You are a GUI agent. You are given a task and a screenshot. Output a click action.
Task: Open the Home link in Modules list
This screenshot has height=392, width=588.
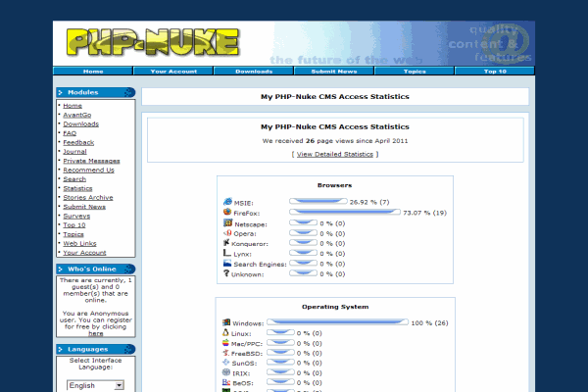click(x=73, y=106)
